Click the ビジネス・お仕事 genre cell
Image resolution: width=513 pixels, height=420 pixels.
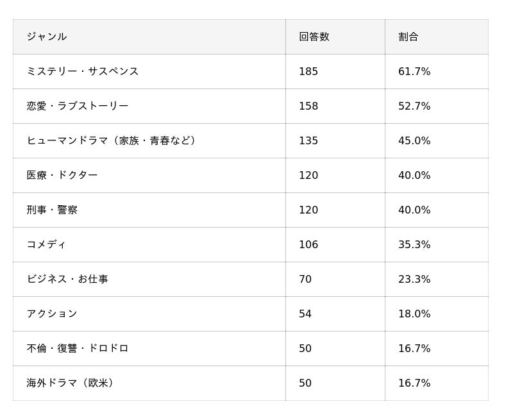click(x=67, y=280)
